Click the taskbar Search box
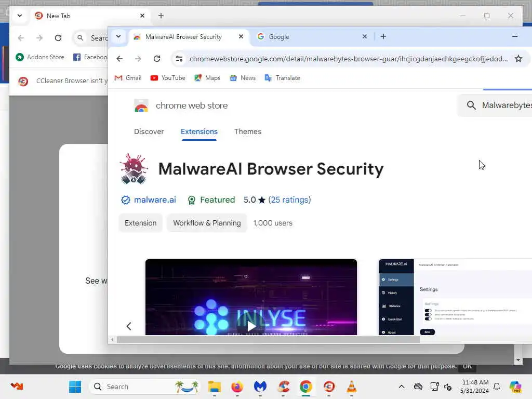The height and width of the screenshot is (399, 532). tap(145, 387)
